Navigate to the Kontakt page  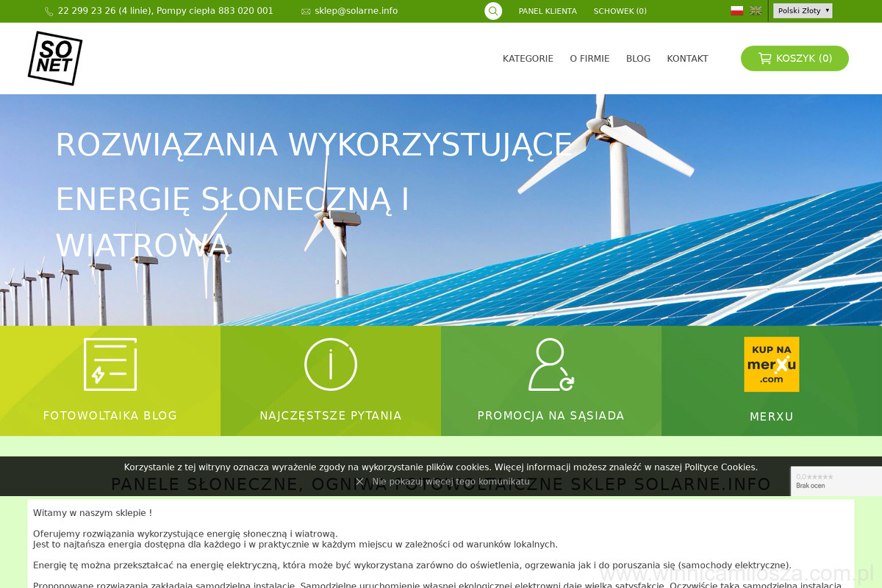pyautogui.click(x=687, y=59)
